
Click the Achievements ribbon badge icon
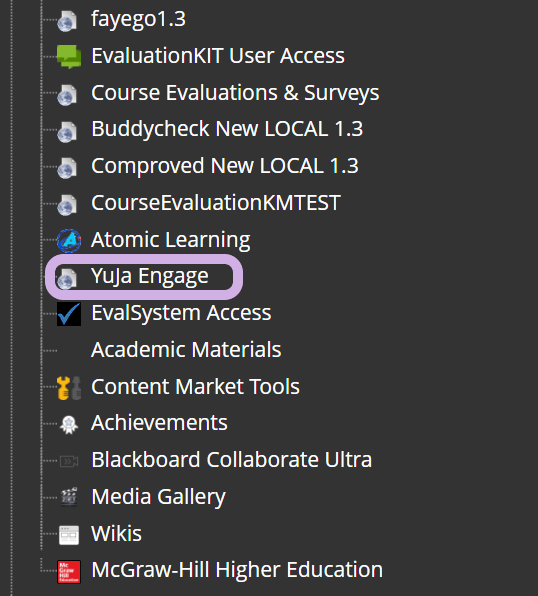(x=69, y=424)
